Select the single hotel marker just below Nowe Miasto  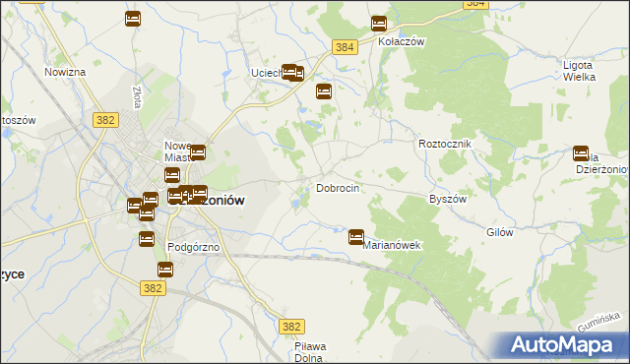pyautogui.click(x=172, y=175)
